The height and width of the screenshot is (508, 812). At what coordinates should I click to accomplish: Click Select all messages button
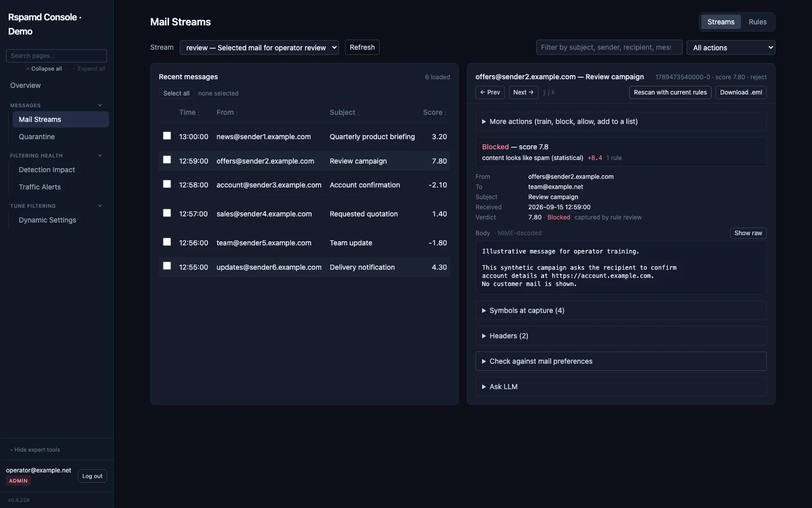pos(176,93)
